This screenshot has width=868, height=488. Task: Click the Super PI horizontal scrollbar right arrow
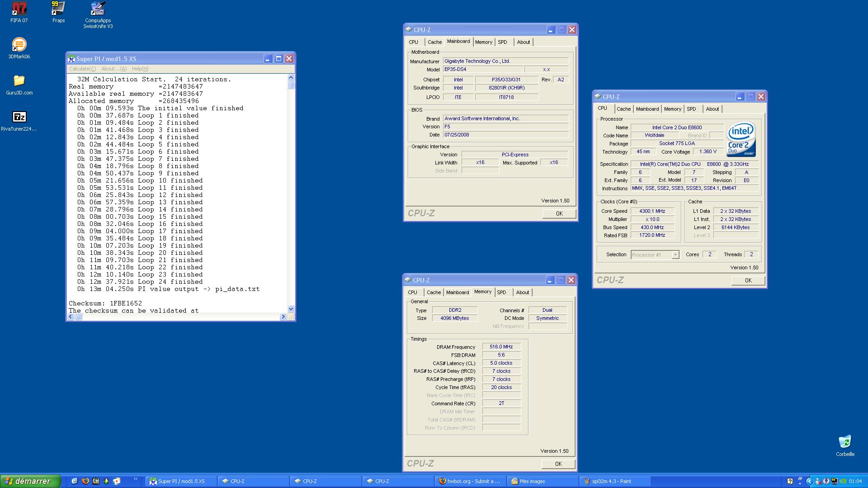[x=283, y=317]
